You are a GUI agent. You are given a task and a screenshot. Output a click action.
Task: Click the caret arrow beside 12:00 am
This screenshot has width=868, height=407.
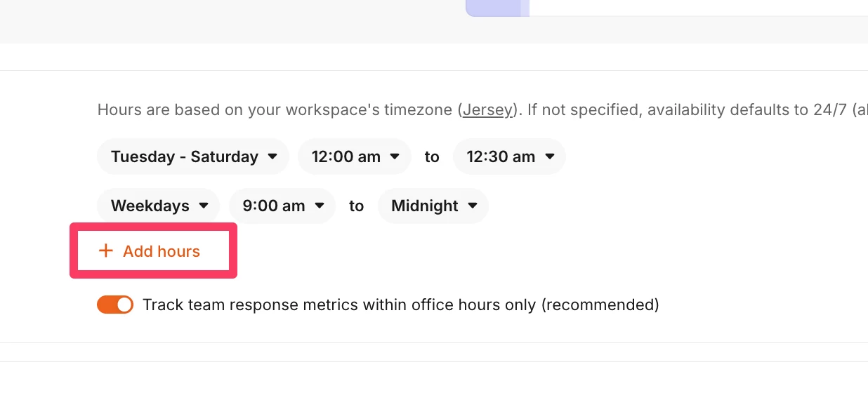pos(395,156)
